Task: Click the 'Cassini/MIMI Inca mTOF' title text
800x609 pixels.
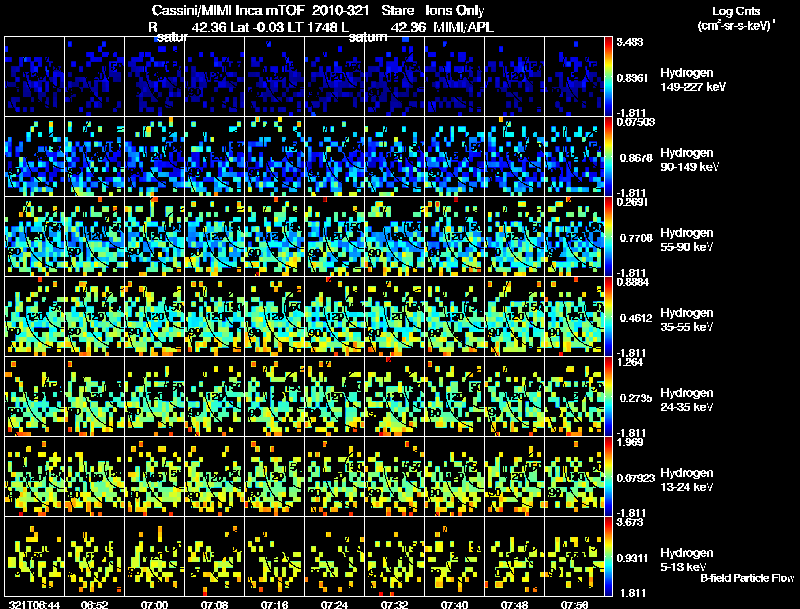Action: pos(228,11)
